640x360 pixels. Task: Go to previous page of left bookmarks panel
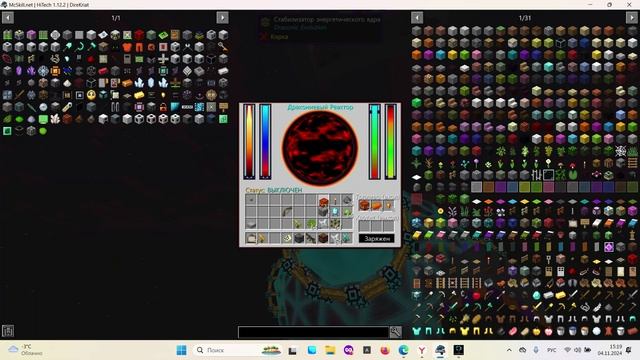8,18
